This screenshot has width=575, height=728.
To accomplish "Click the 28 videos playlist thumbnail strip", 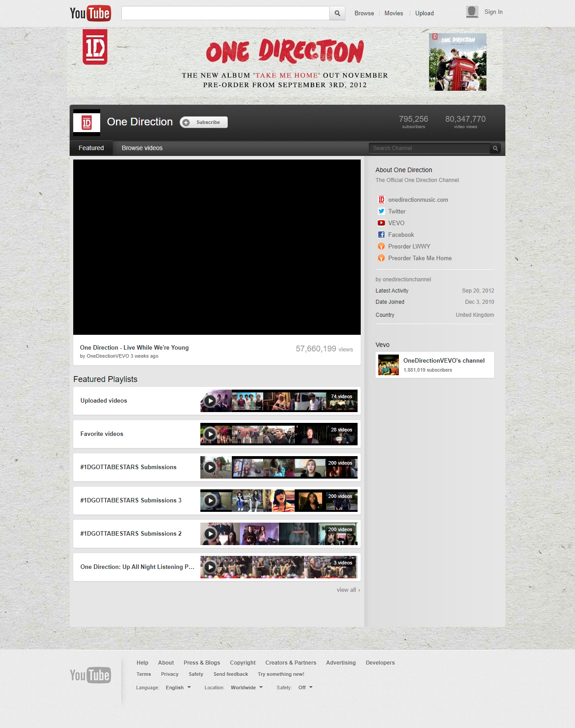I will click(x=279, y=434).
